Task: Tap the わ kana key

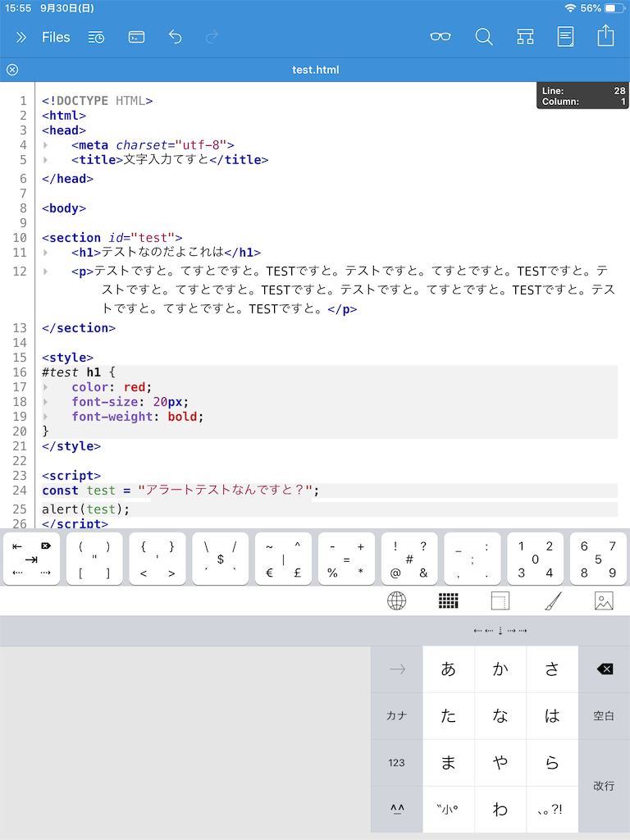Action: click(500, 810)
